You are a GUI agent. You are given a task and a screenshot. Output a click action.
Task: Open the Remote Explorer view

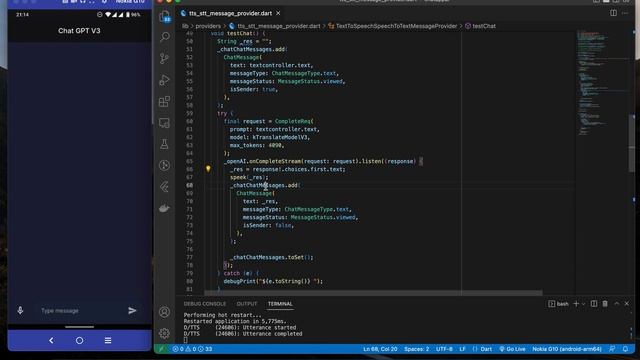point(164,123)
